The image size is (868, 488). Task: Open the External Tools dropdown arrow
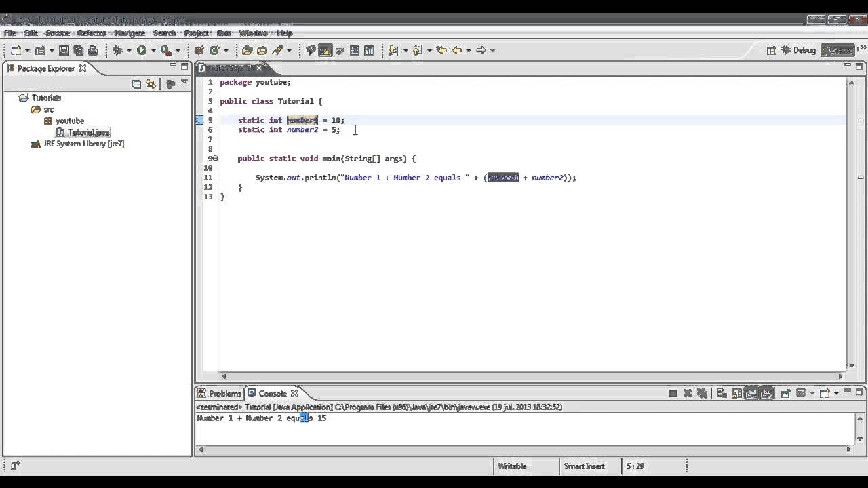[x=178, y=50]
